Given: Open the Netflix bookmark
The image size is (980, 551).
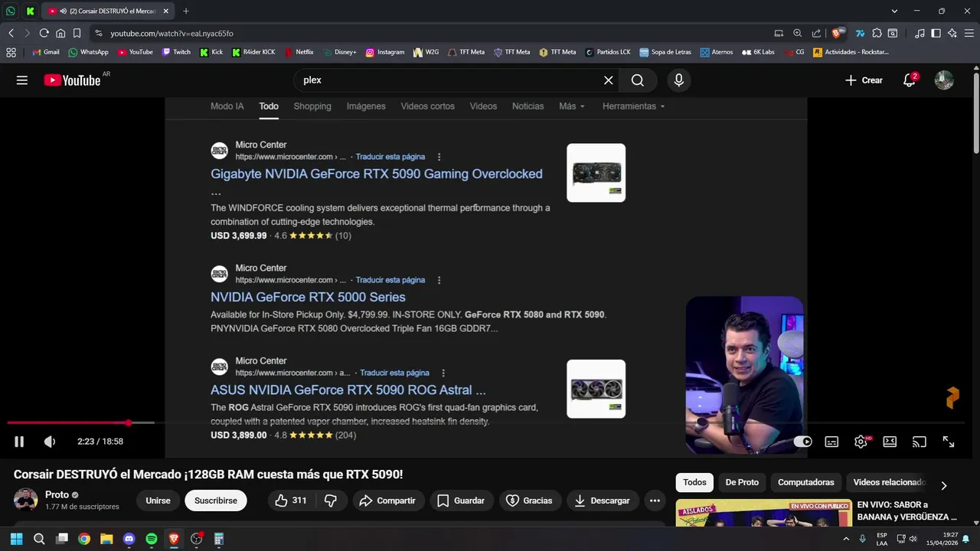Looking at the screenshot, I should (299, 52).
